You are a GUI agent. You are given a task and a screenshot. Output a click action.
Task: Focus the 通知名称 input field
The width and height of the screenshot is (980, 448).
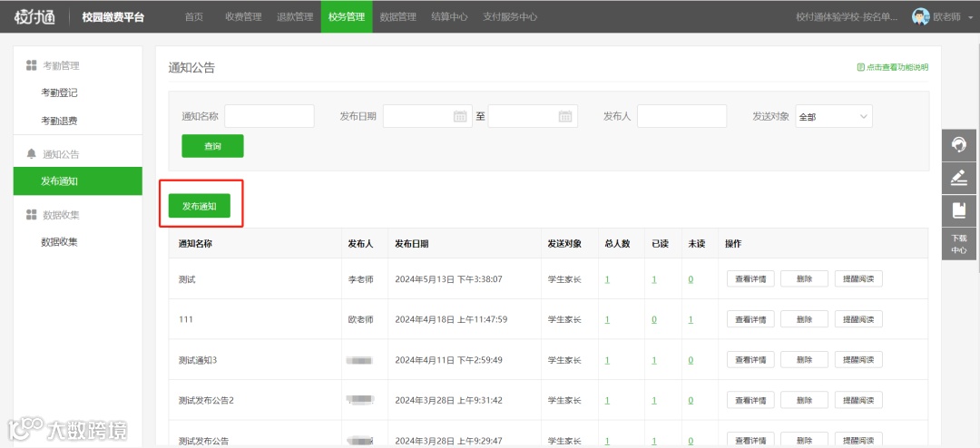point(269,116)
